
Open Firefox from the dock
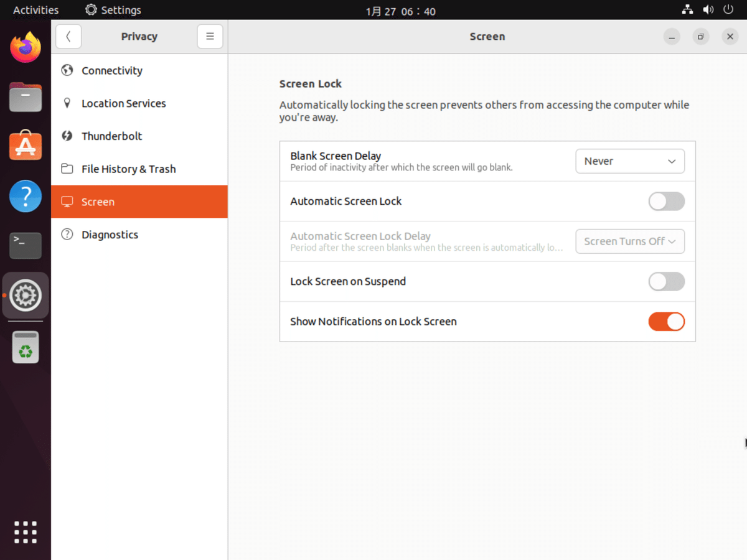tap(26, 47)
